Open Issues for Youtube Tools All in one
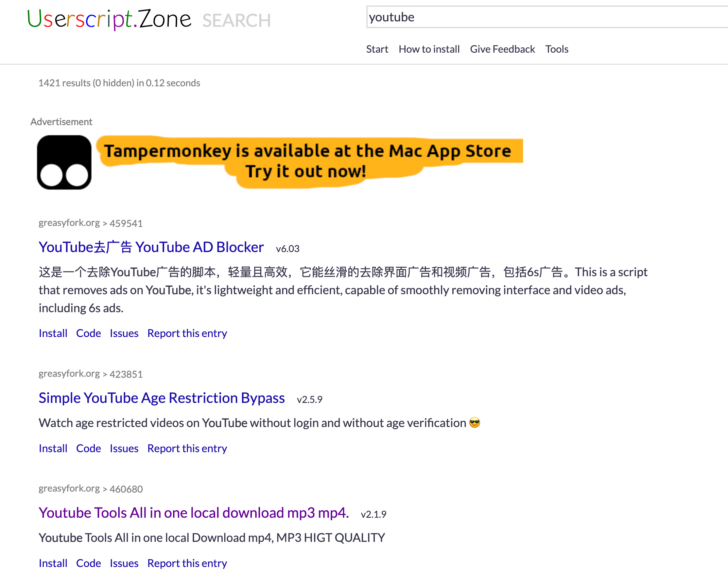The image size is (728, 585). click(x=124, y=563)
